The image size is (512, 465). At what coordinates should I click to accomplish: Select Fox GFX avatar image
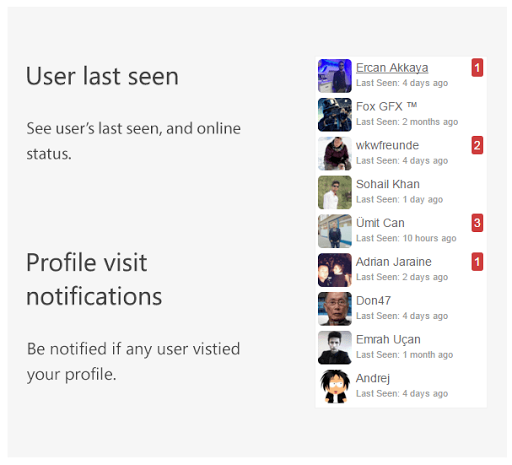pyautogui.click(x=335, y=115)
